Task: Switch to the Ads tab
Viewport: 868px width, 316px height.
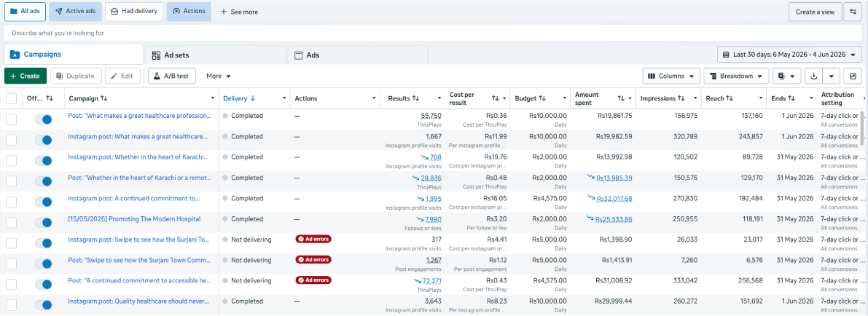Action: point(358,55)
